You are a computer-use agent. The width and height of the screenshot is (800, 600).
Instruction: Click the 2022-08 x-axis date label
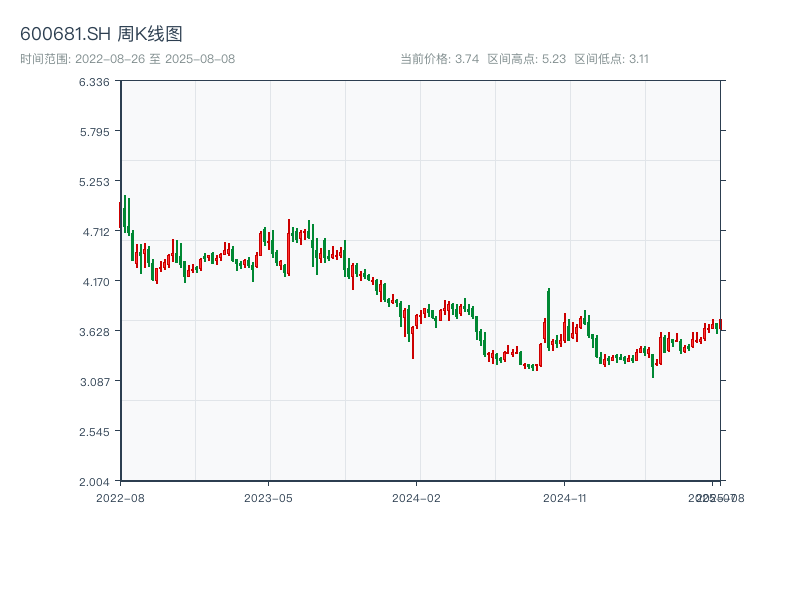click(120, 497)
